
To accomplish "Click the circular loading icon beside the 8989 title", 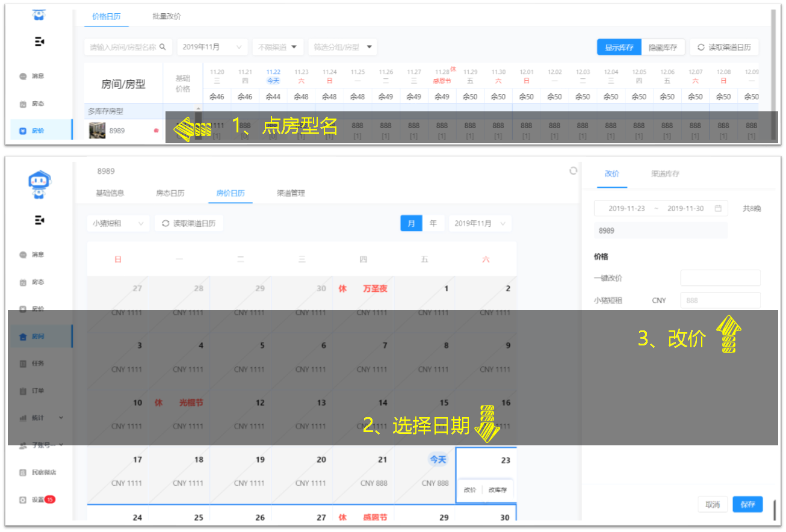I will tap(574, 171).
